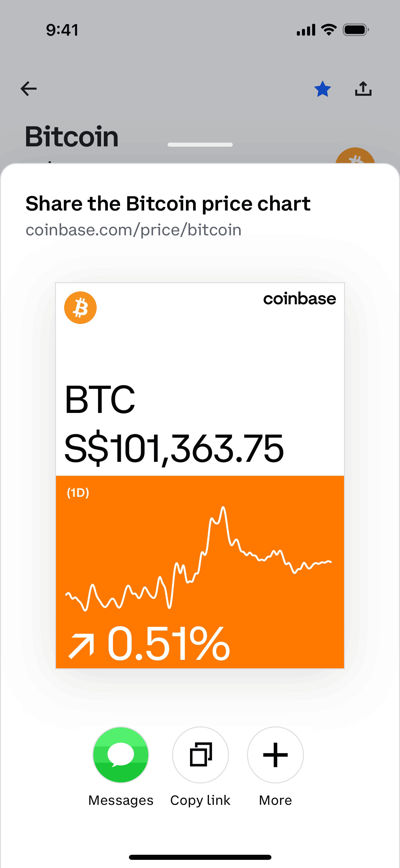This screenshot has width=400, height=868.
Task: Share via the green Messages icon
Action: [x=121, y=755]
